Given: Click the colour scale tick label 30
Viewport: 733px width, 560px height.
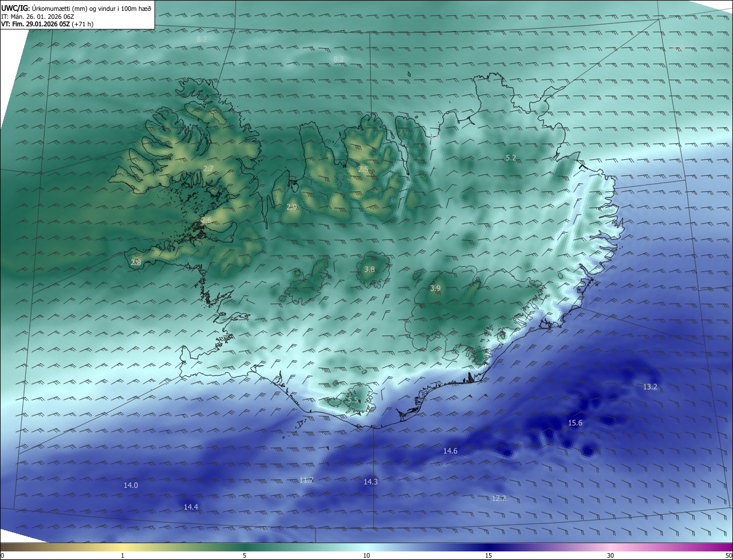Looking at the screenshot, I should 610,555.
